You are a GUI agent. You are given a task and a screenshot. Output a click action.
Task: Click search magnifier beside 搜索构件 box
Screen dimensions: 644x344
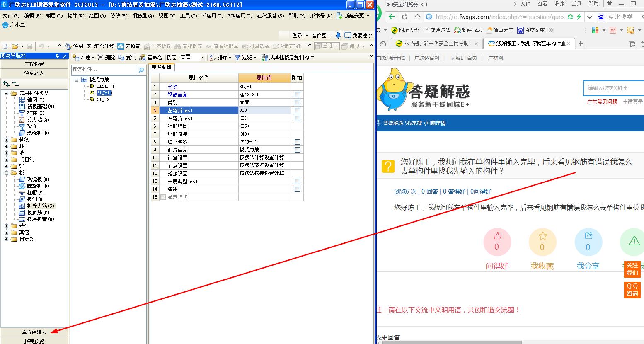coord(141,70)
